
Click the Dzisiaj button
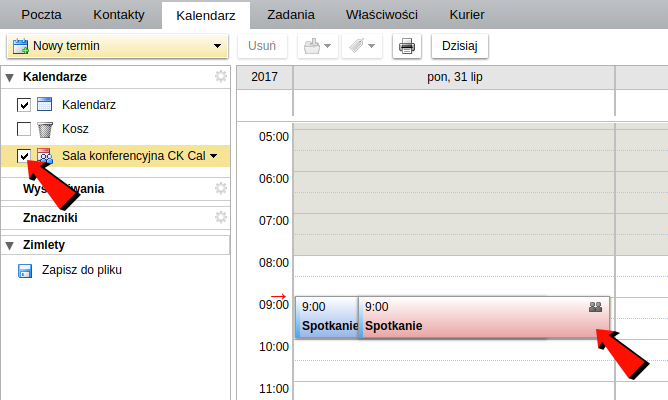click(x=459, y=46)
